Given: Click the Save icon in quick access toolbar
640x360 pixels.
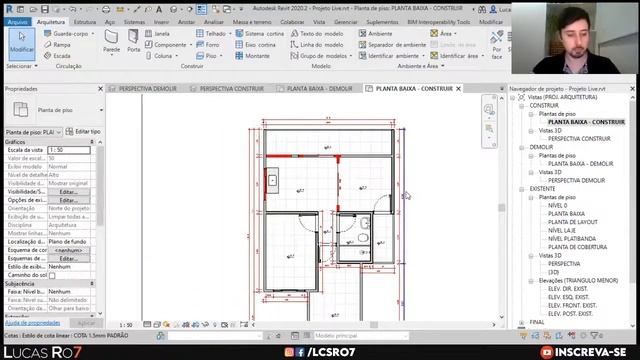Looking at the screenshot, I should click(x=45, y=9).
